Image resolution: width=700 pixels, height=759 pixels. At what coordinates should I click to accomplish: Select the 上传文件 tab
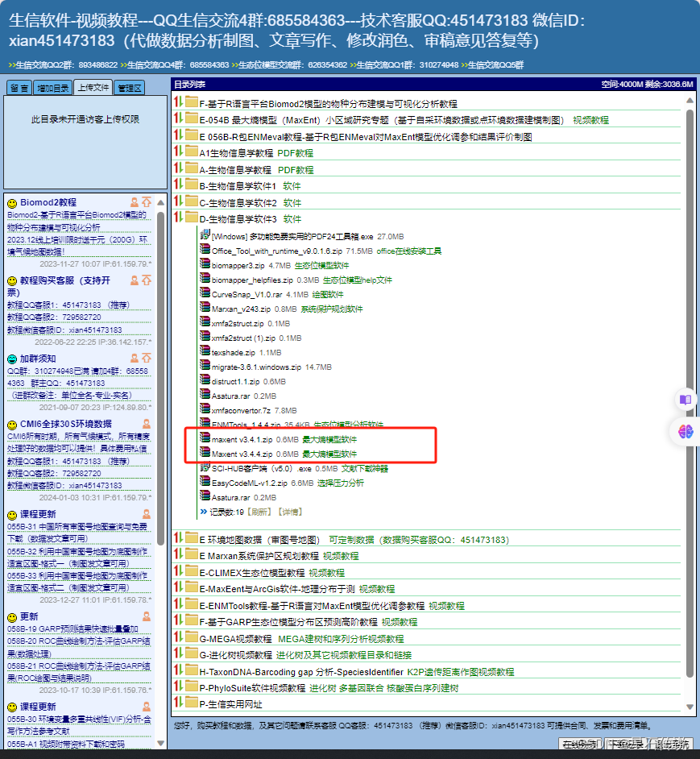93,87
